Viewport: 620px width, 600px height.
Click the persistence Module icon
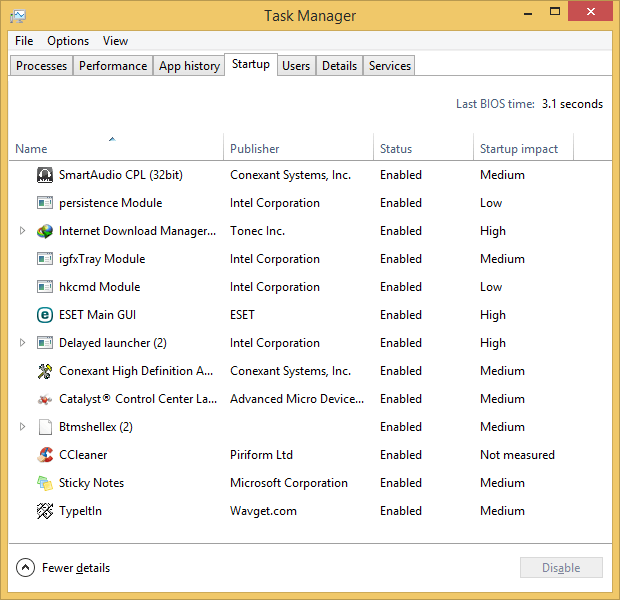click(45, 203)
